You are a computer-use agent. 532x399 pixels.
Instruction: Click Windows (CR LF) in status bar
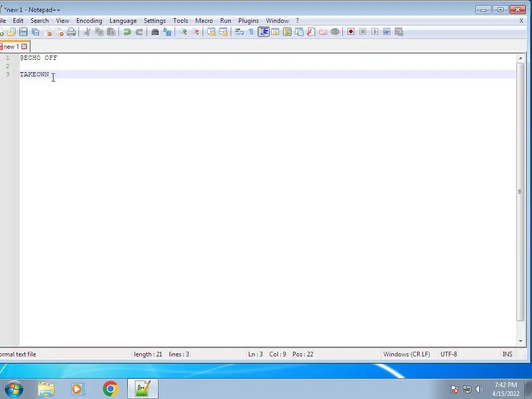(x=406, y=354)
